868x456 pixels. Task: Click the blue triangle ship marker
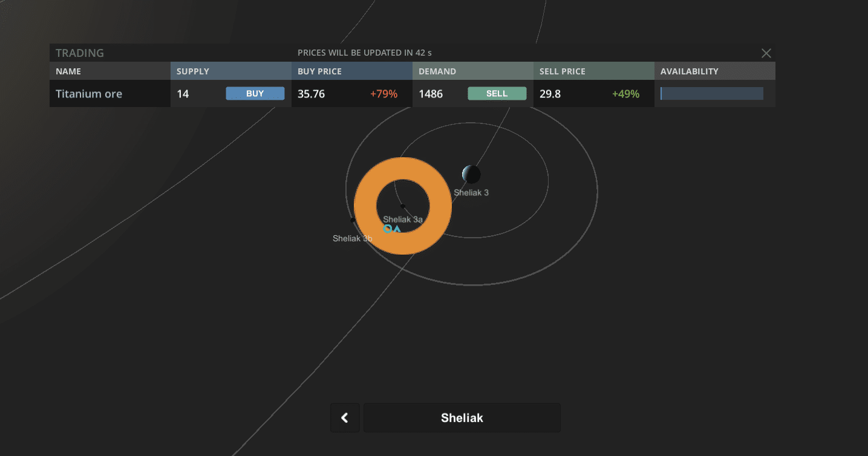(397, 229)
